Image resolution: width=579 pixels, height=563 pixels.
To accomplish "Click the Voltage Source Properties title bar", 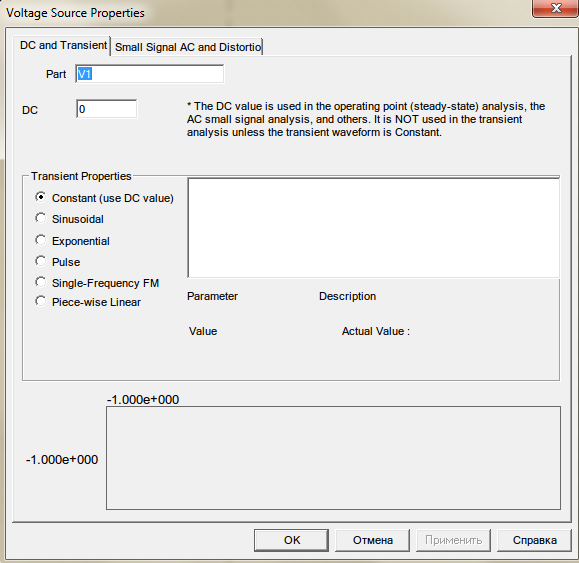I will coord(266,13).
